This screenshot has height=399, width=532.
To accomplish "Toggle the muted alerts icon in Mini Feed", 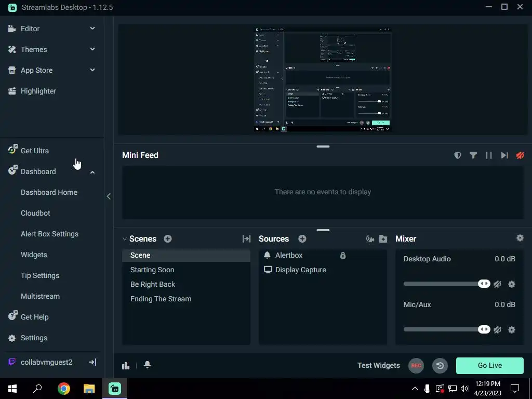I will click(520, 155).
